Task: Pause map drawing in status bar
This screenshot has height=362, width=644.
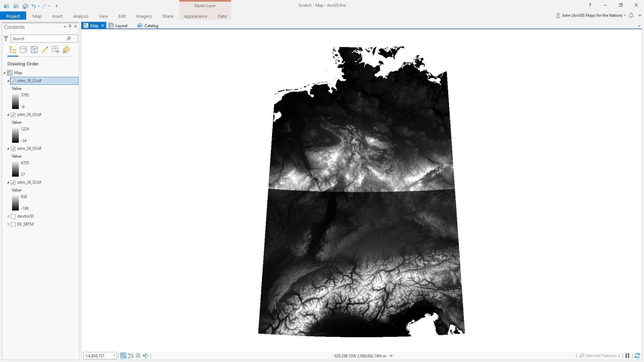Action: (x=627, y=356)
